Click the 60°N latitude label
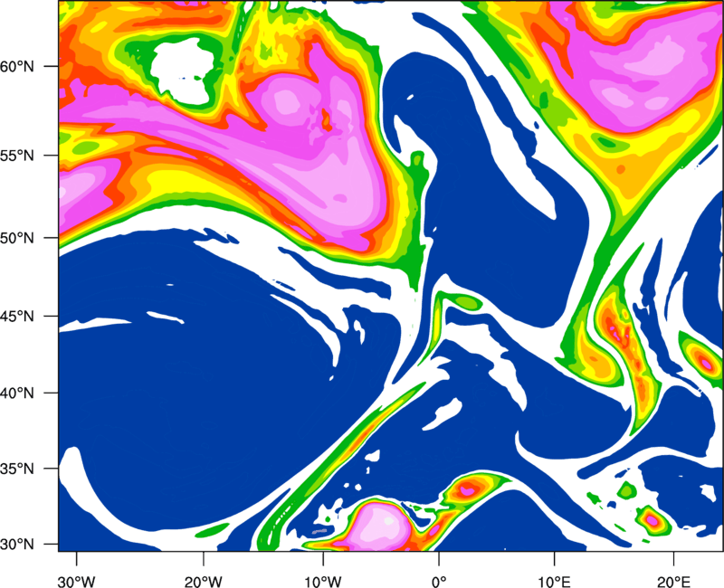Screen dimensions: 724x588 click(x=17, y=67)
